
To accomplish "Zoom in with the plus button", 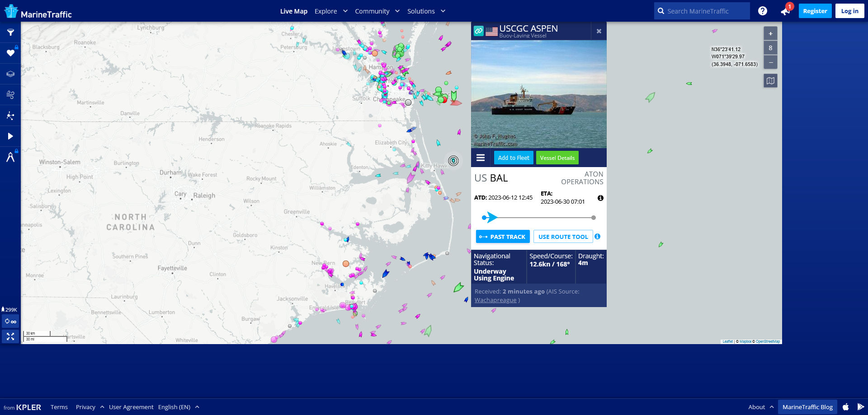I will 770,33.
